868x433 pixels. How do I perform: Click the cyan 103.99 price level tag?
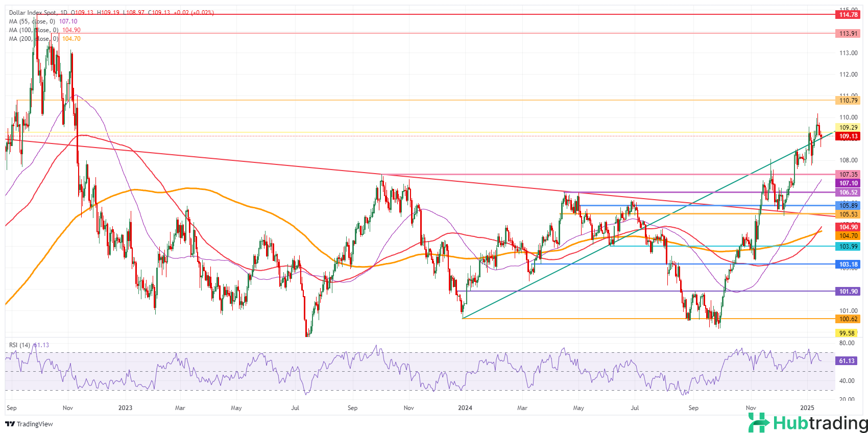pos(848,247)
